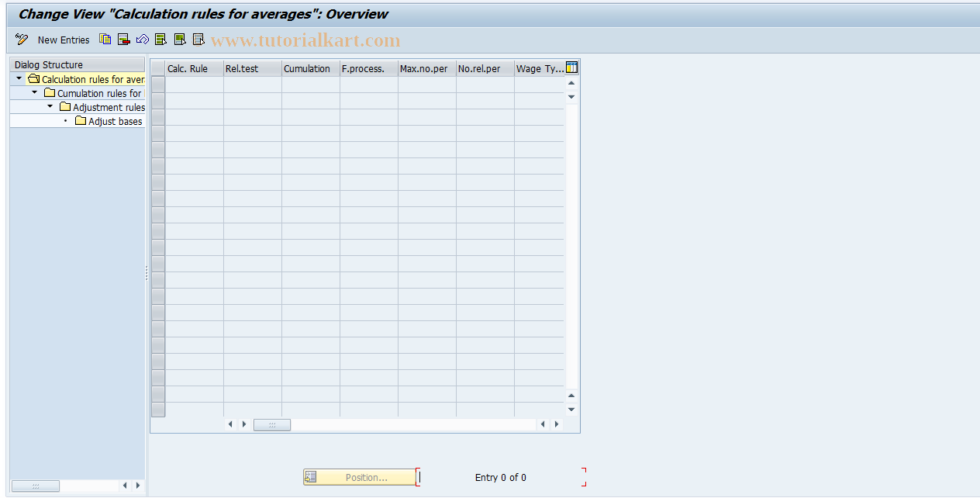The image size is (980, 498).
Task: Click table horizontal scroll left arrow
Action: 230,424
